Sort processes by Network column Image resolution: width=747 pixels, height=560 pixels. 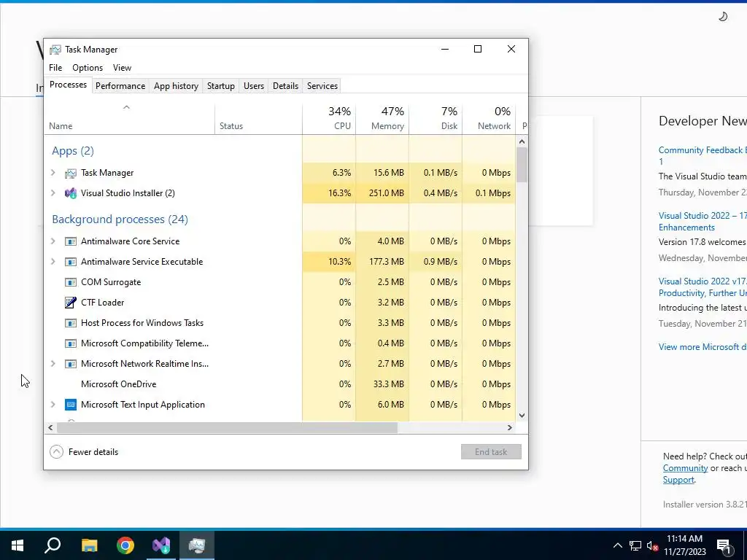[489, 119]
